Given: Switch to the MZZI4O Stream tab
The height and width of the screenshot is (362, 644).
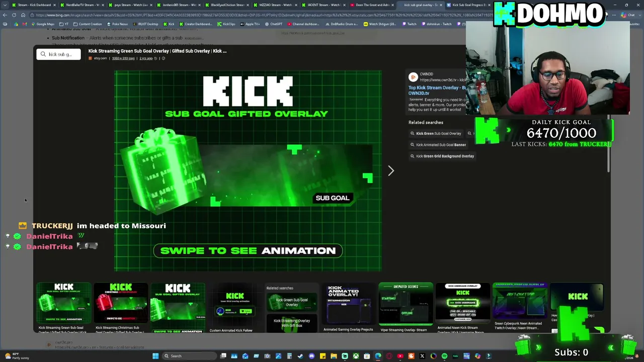Looking at the screenshot, I should [275, 5].
